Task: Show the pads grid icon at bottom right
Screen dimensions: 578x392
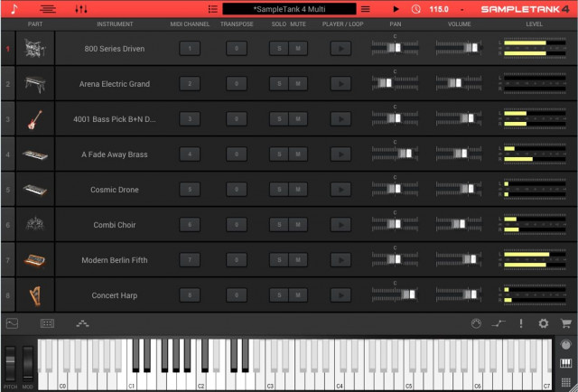Action: point(565,382)
